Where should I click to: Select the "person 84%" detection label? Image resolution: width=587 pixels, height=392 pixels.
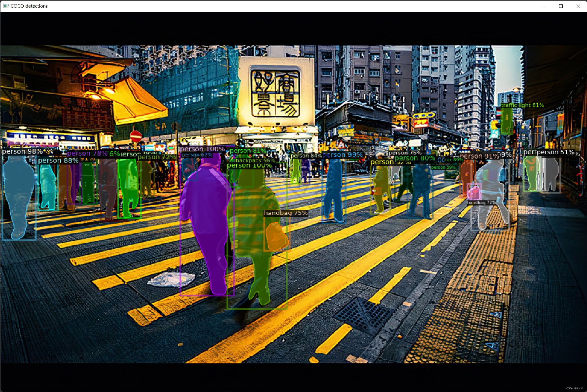coord(306,156)
